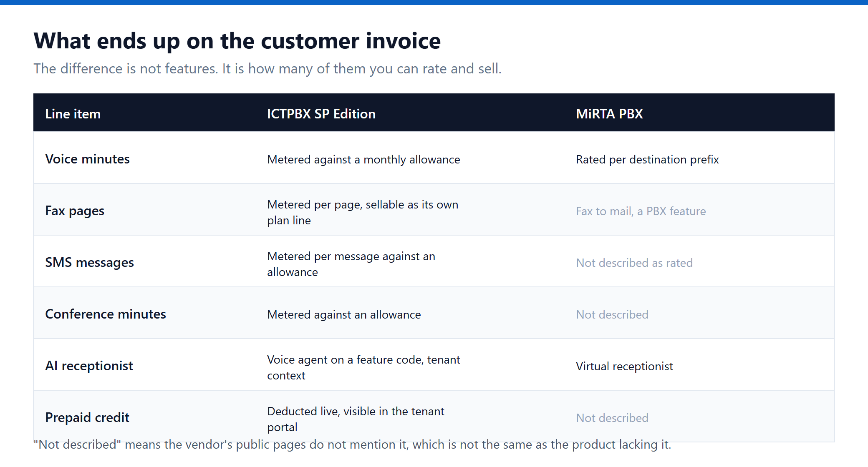Click 'Not described' in the Prepaid credit row

612,418
